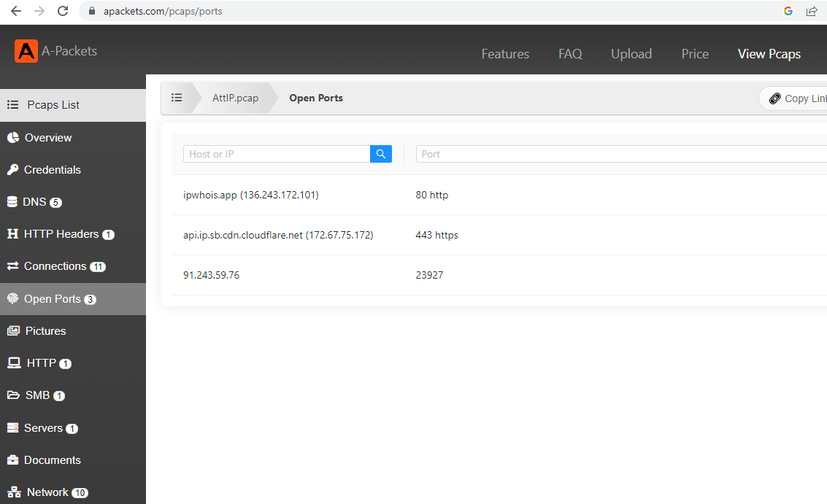Open the SMB section label
Viewport: 827px width, 504px height.
[x=37, y=395]
